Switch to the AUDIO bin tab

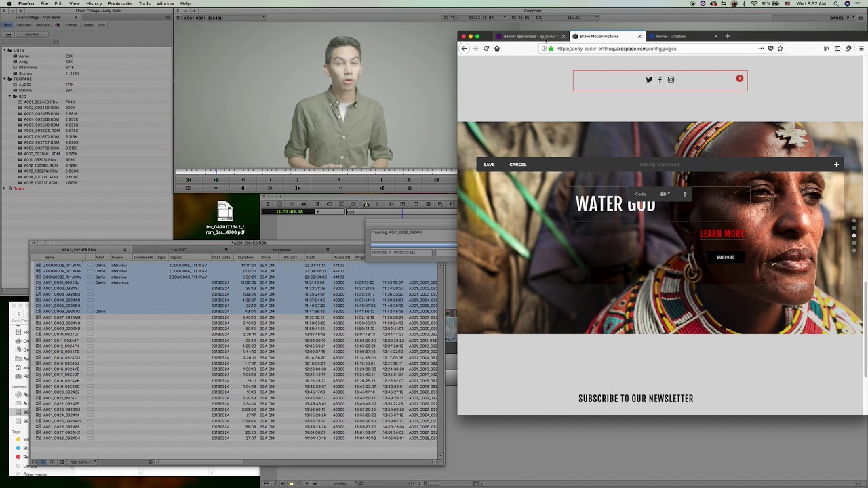click(x=179, y=249)
